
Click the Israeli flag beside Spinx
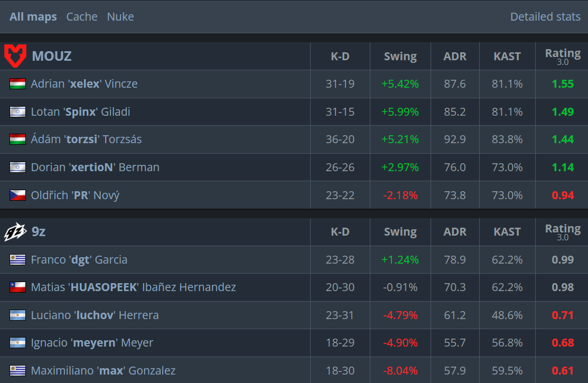coord(17,112)
